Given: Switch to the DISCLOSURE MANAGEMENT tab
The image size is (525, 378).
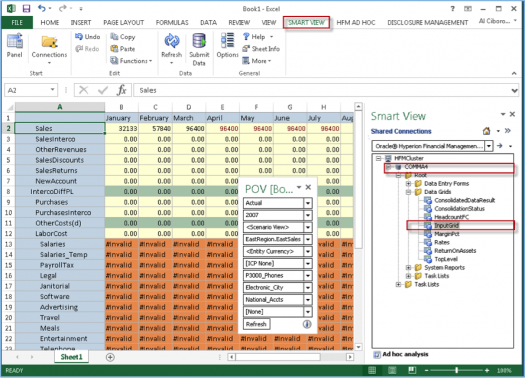Looking at the screenshot, I should [428, 22].
